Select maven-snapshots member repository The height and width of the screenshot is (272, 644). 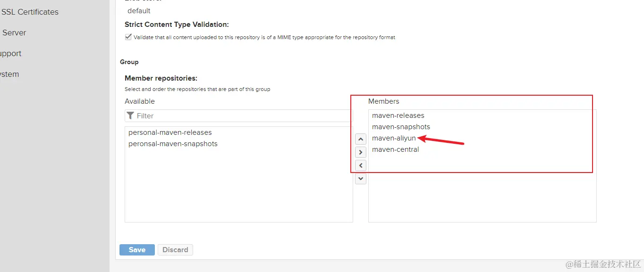401,127
